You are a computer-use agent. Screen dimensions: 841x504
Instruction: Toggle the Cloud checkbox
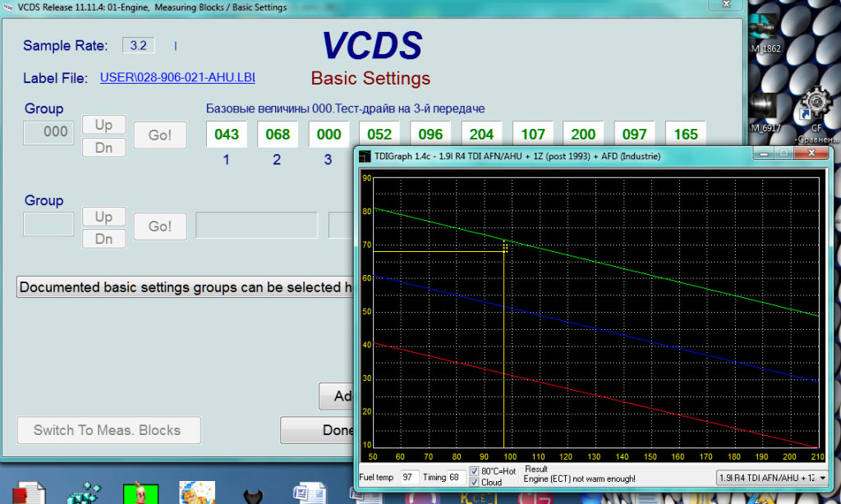click(x=474, y=483)
